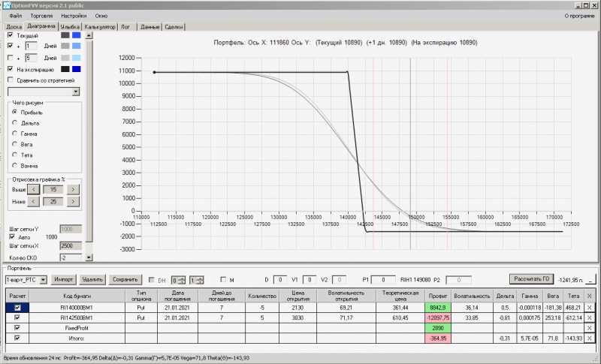Switch to the Доска tab
The width and height of the screenshot is (601, 364).
(14, 27)
